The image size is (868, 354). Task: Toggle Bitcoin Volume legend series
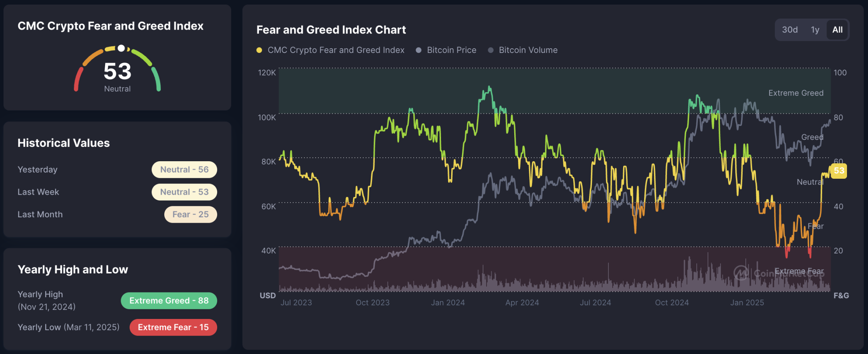coord(523,50)
